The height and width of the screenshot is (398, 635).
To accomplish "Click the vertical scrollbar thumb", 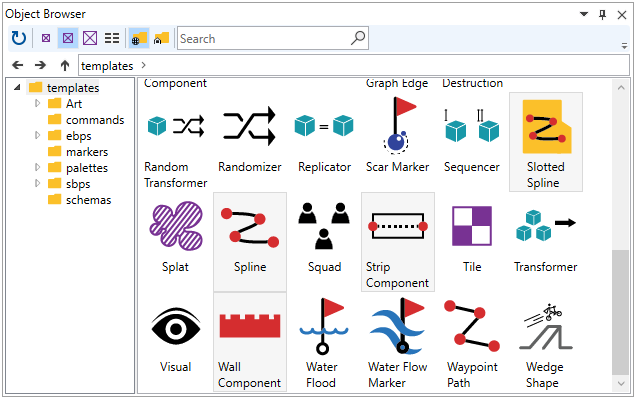I will tap(620, 313).
